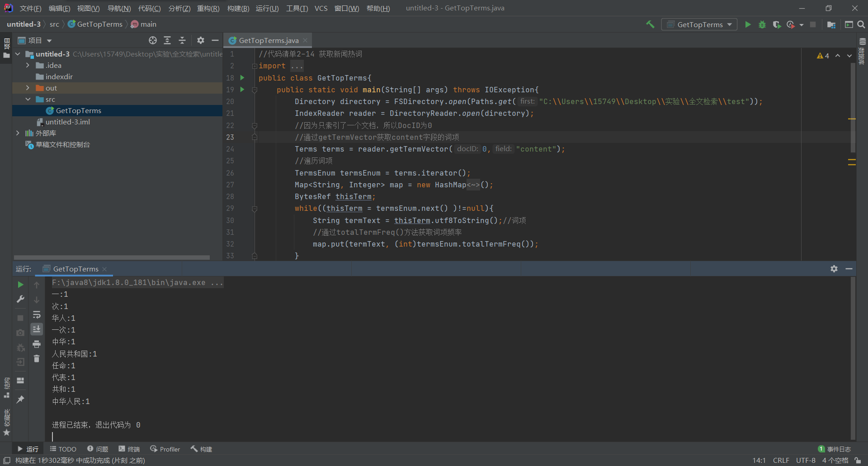
Task: Clear console output with trash icon
Action: pyautogui.click(x=37, y=359)
